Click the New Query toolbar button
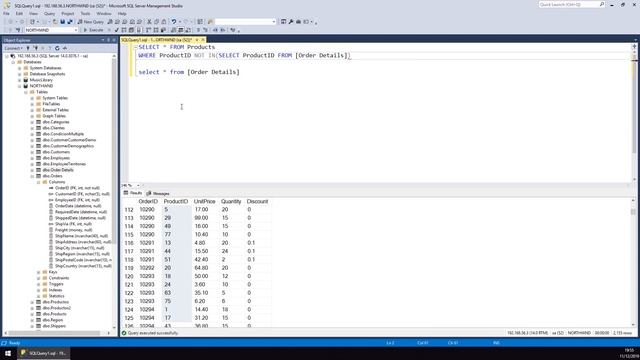This screenshot has height=360, width=640. pyautogui.click(x=91, y=22)
